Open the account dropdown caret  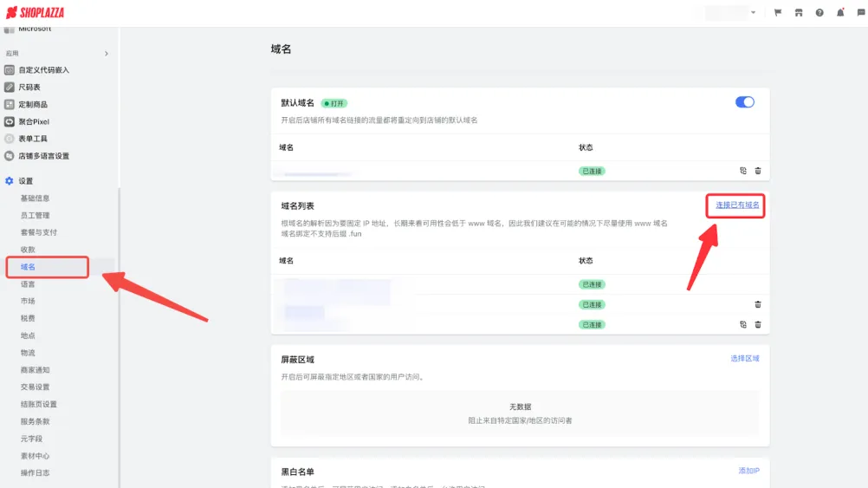[753, 12]
